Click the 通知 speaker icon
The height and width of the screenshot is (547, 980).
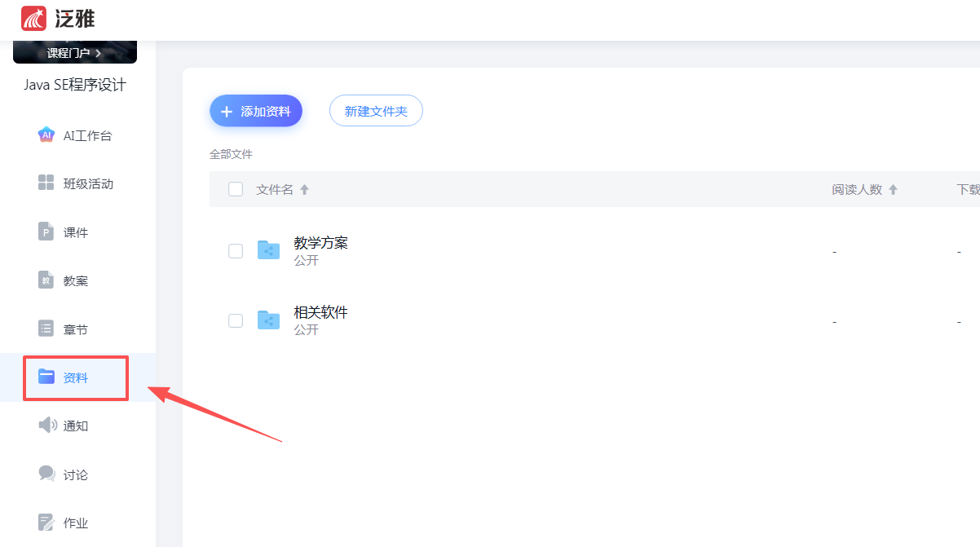click(47, 426)
